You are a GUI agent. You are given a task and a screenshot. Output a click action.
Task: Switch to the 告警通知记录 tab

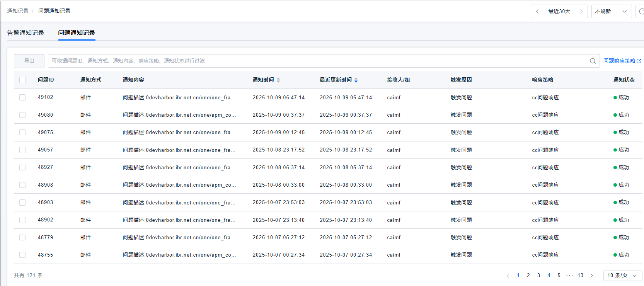coord(26,33)
